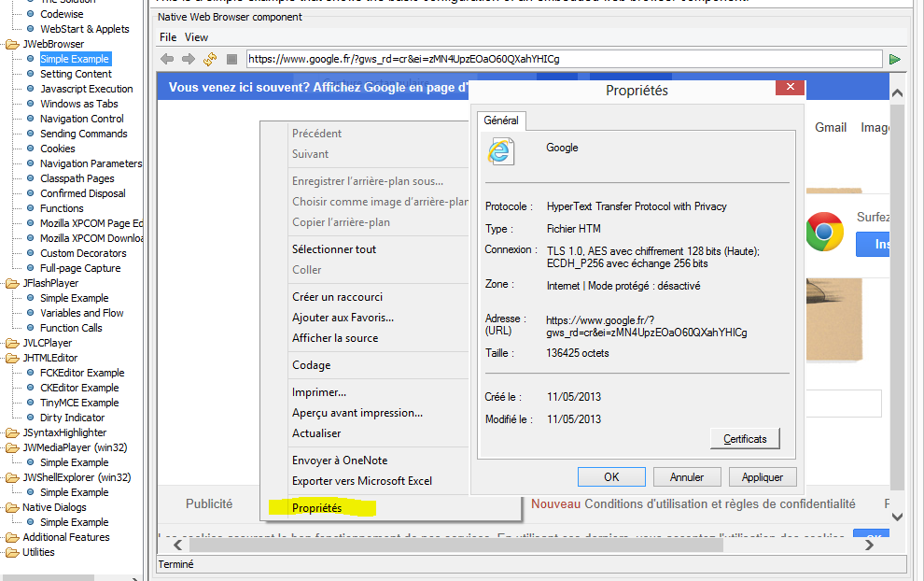Click the green Go arrow icon
The height and width of the screenshot is (581, 924).
[895, 59]
